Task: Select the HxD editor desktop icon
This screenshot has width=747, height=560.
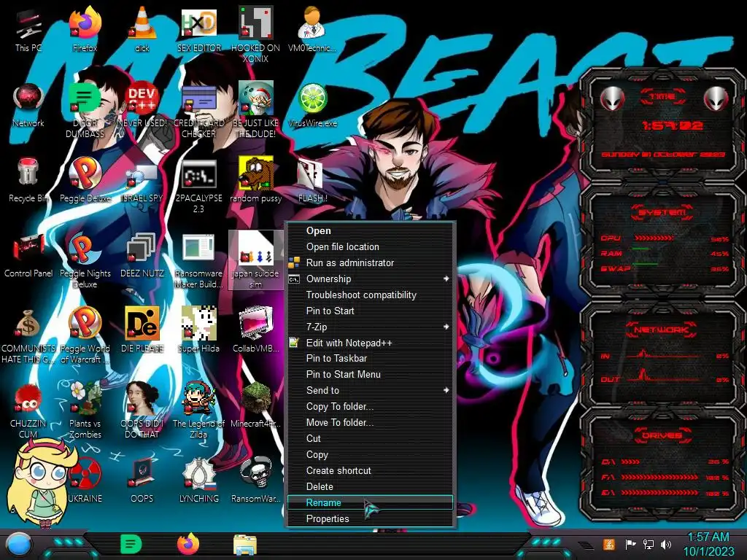Action: pyautogui.click(x=198, y=29)
